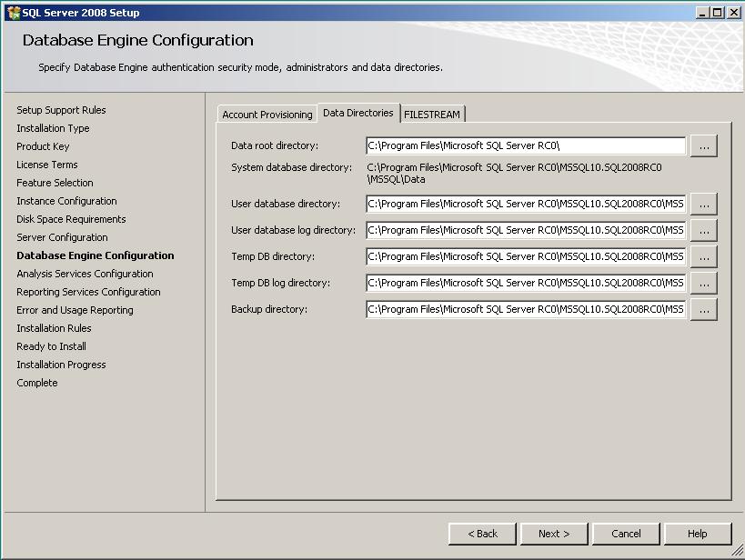
Task: Select the Data Directories tab
Action: point(358,113)
